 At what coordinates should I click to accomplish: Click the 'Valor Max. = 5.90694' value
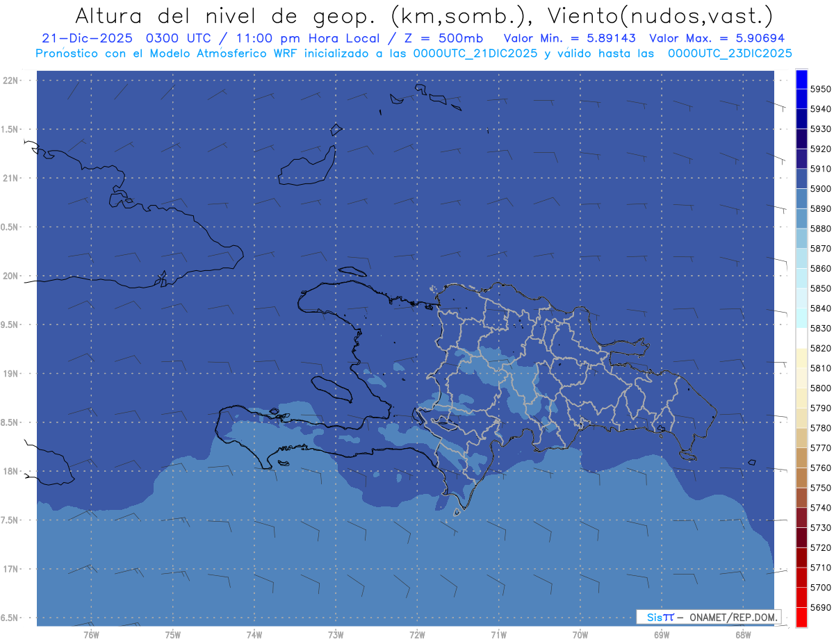[x=717, y=38]
